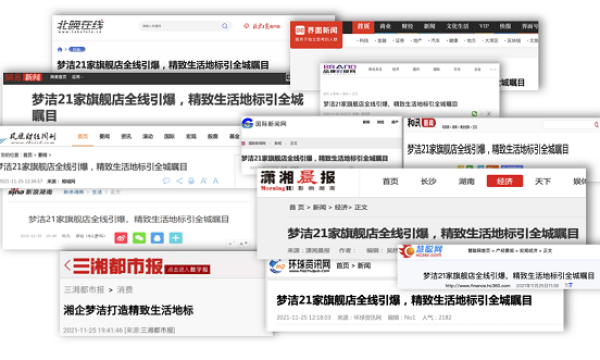Open the 应用 dropdown in 网易 top bar

[x=77, y=77]
